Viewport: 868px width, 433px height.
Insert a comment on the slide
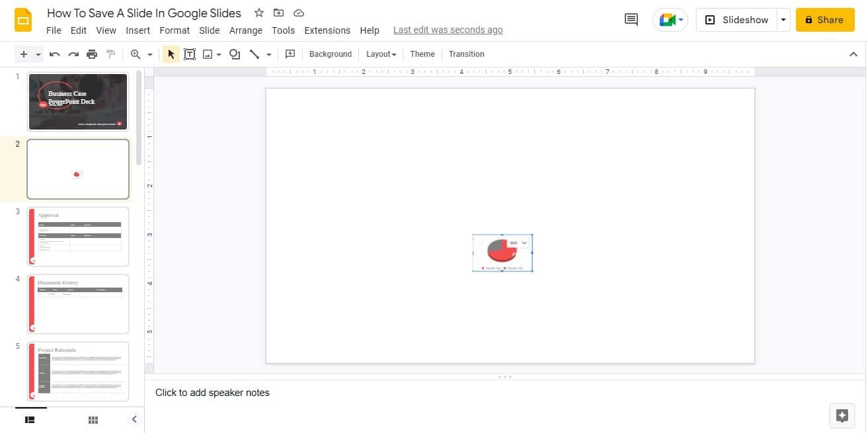point(290,54)
